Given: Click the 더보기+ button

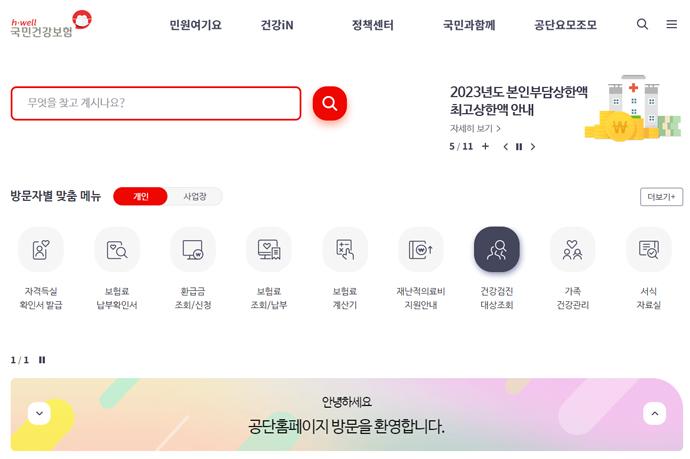Looking at the screenshot, I should pyautogui.click(x=661, y=197).
